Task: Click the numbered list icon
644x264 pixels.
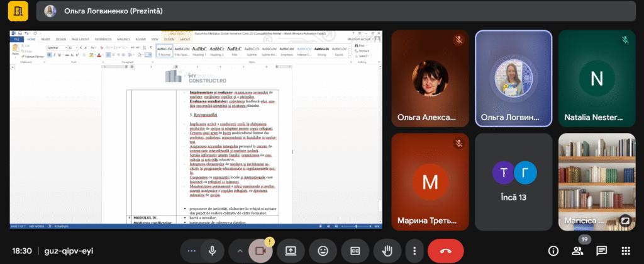Action: pyautogui.click(x=116, y=48)
